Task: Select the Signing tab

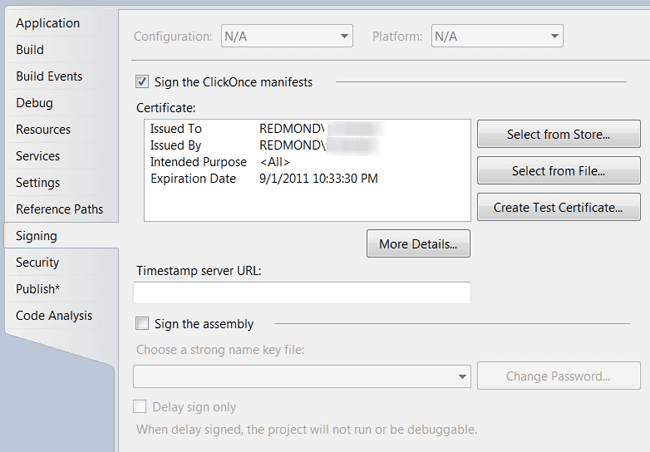Action: pos(61,236)
